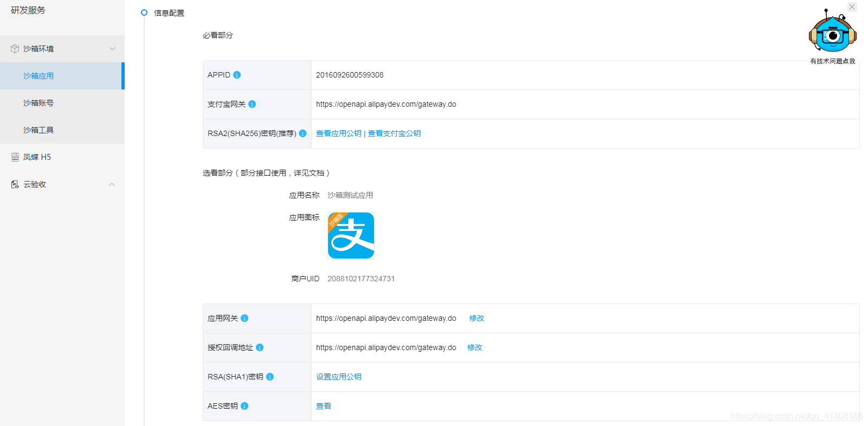The width and height of the screenshot is (868, 426).
Task: Click the info icon beside RSA(SHA1)密钥
Action: pyautogui.click(x=270, y=377)
